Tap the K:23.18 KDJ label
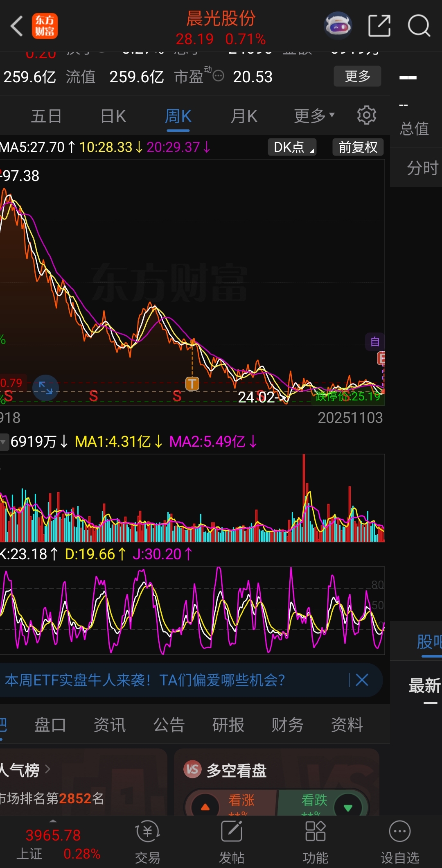The image size is (442, 868). click(x=29, y=554)
